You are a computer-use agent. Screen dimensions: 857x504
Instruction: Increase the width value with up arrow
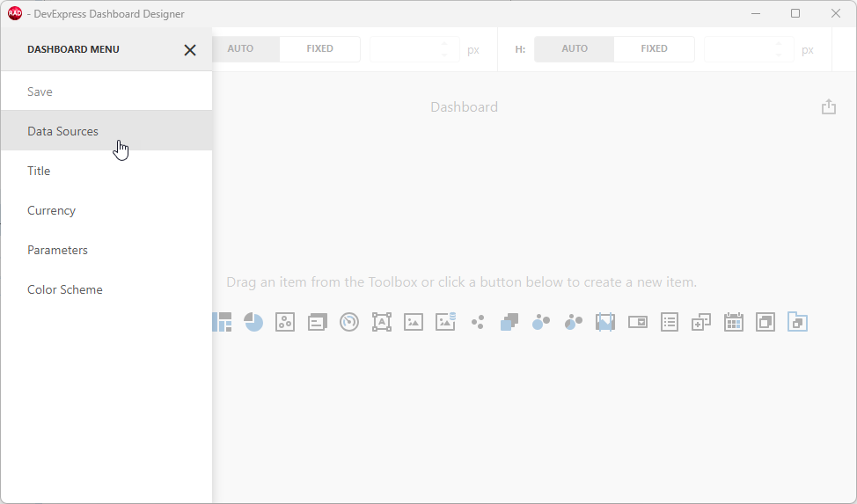(x=444, y=44)
